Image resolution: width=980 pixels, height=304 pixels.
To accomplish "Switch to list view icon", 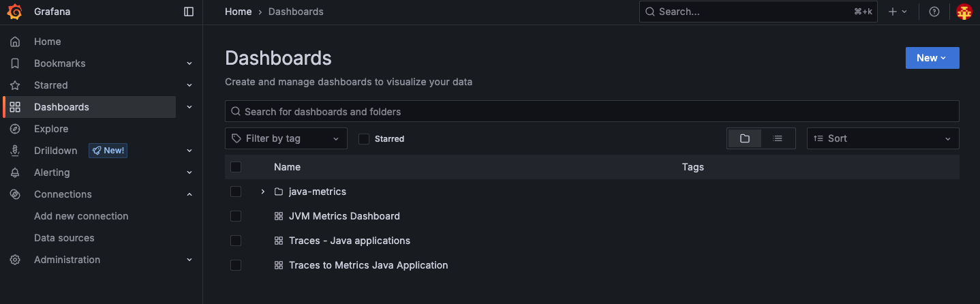I will click(778, 138).
